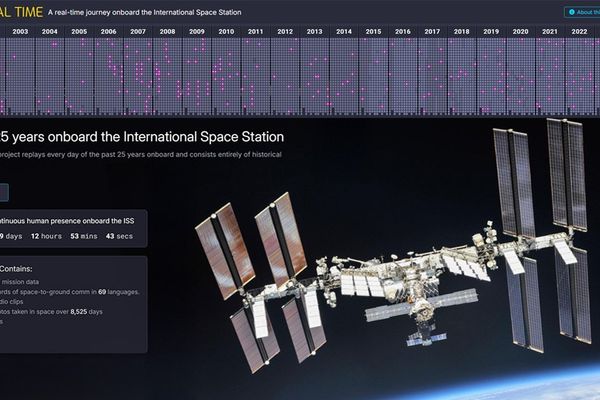Click the '69 languages' space-to-ground comm line
600x400 pixels.
pos(70,292)
